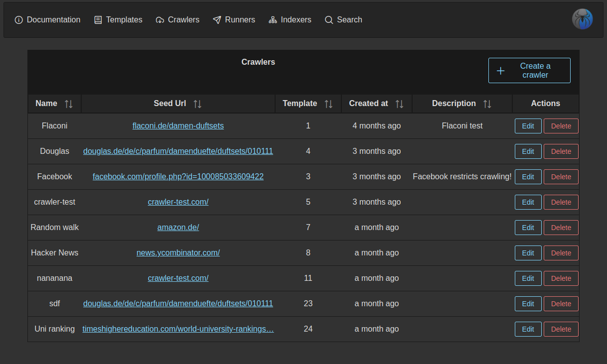607x364 pixels.
Task: Open crawler-test.com link in nananana row
Action: point(178,278)
